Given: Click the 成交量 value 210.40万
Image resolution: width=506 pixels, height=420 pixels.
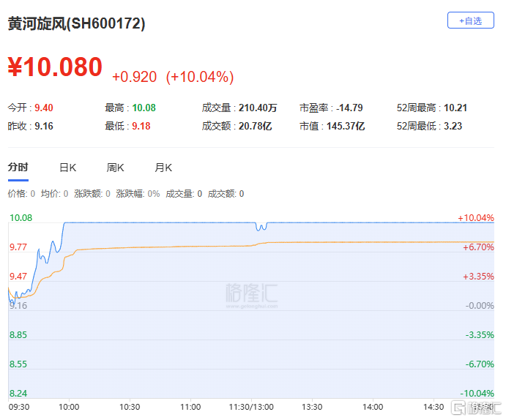Looking at the screenshot, I should [x=258, y=108].
